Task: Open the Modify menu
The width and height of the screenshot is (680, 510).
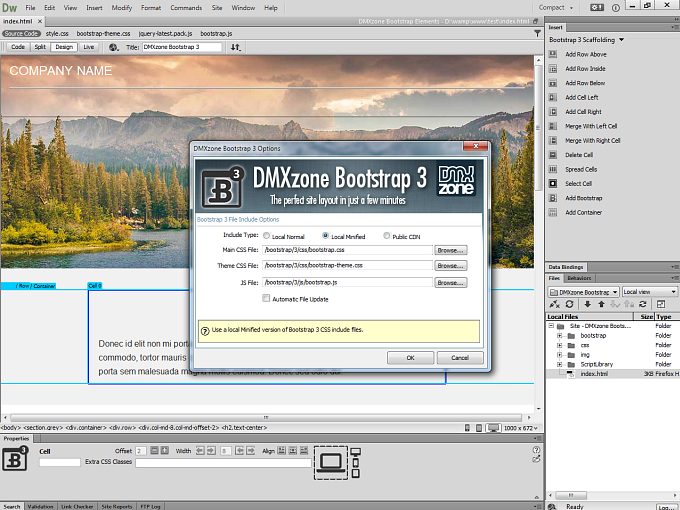Action: tap(122, 7)
